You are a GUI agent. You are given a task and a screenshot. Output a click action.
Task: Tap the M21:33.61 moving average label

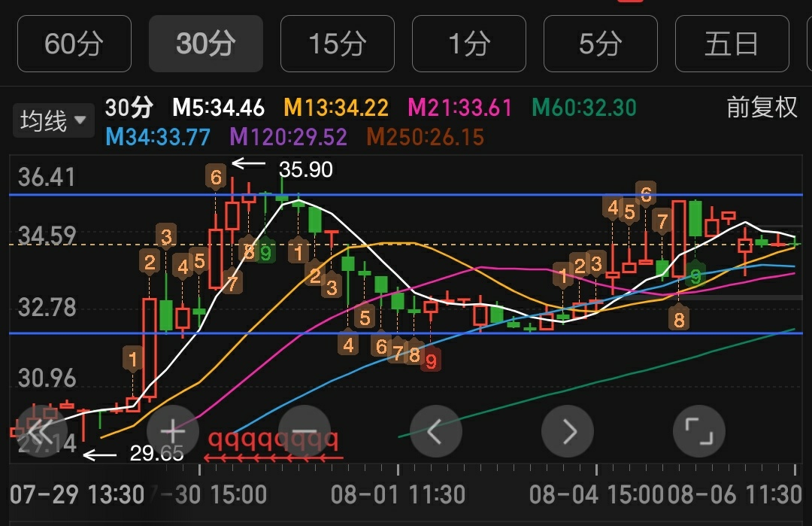460,108
